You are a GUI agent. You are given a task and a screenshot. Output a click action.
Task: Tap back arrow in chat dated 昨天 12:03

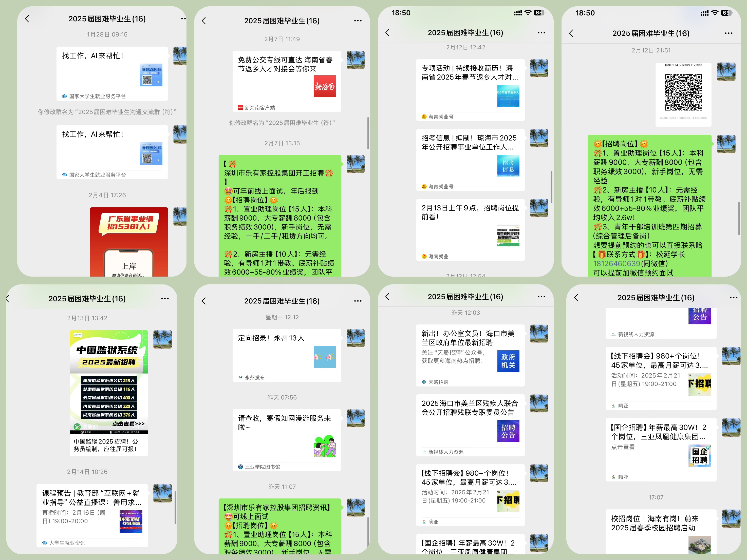[x=387, y=297]
